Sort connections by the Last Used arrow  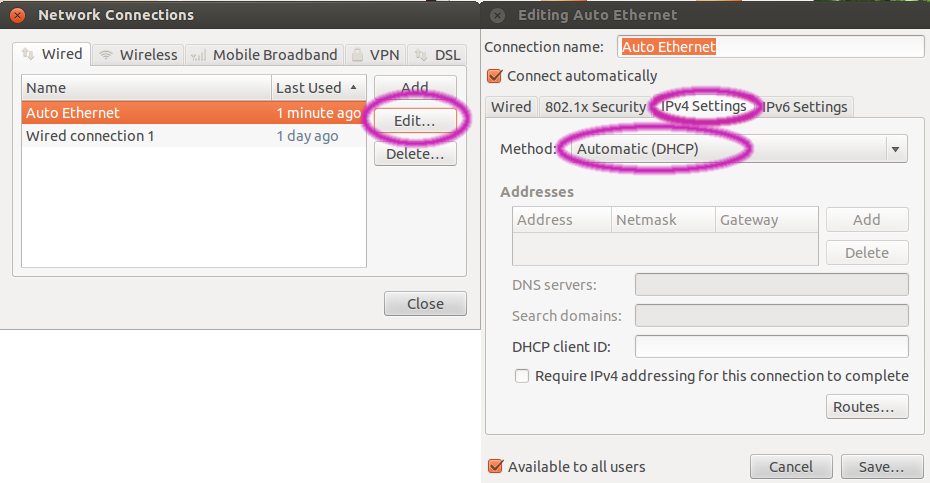[352, 88]
